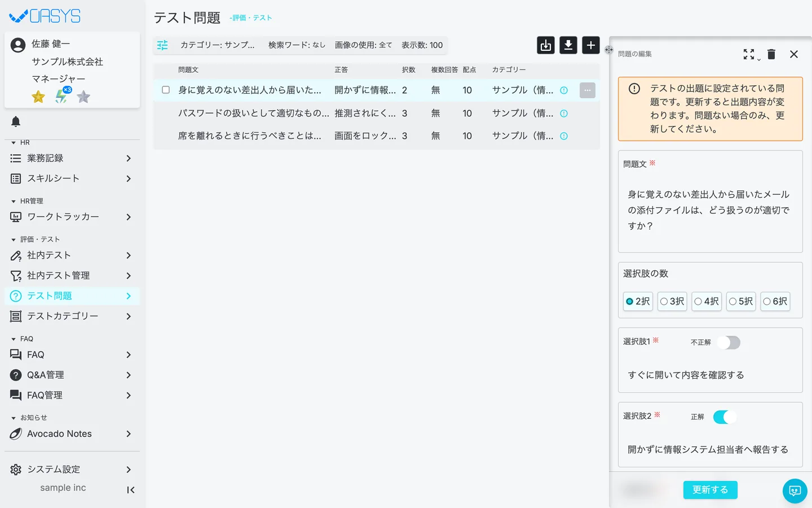Open システム設定
This screenshot has height=508, width=812.
pyautogui.click(x=72, y=470)
